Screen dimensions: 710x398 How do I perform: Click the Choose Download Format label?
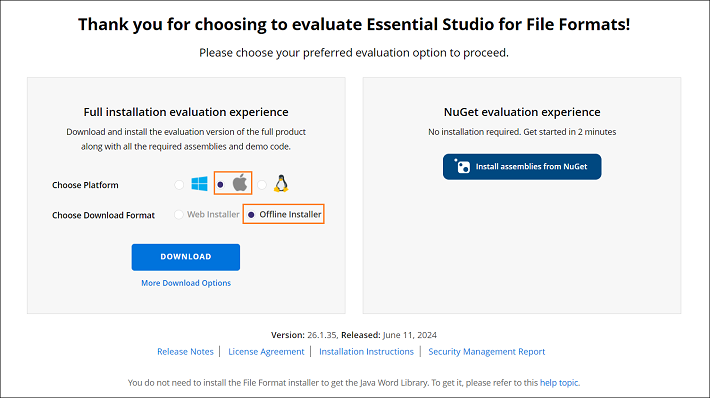(103, 216)
